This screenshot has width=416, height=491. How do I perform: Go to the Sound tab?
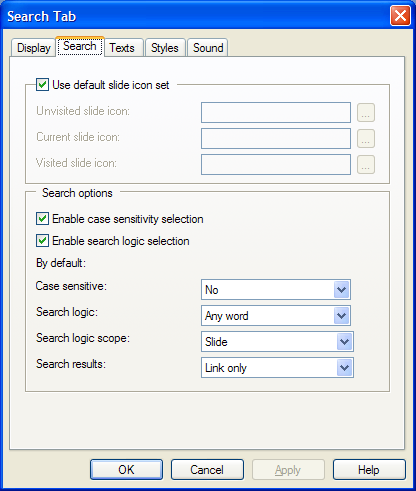[208, 48]
